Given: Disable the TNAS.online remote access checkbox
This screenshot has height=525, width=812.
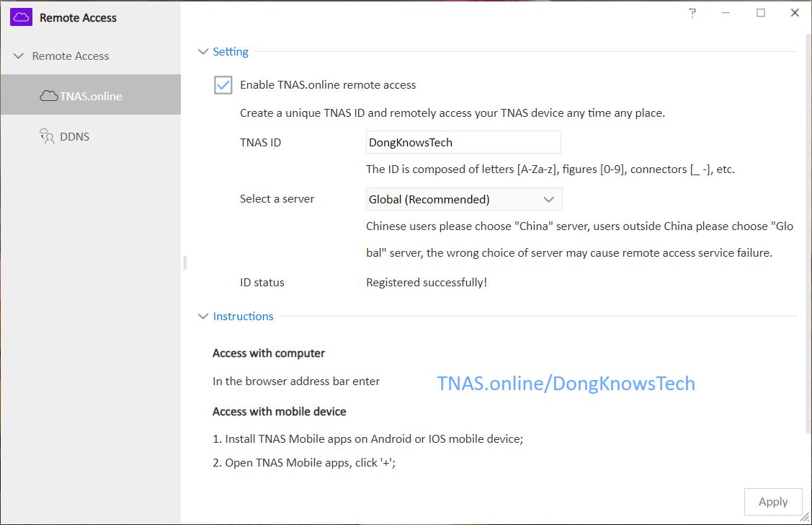Looking at the screenshot, I should coord(223,85).
